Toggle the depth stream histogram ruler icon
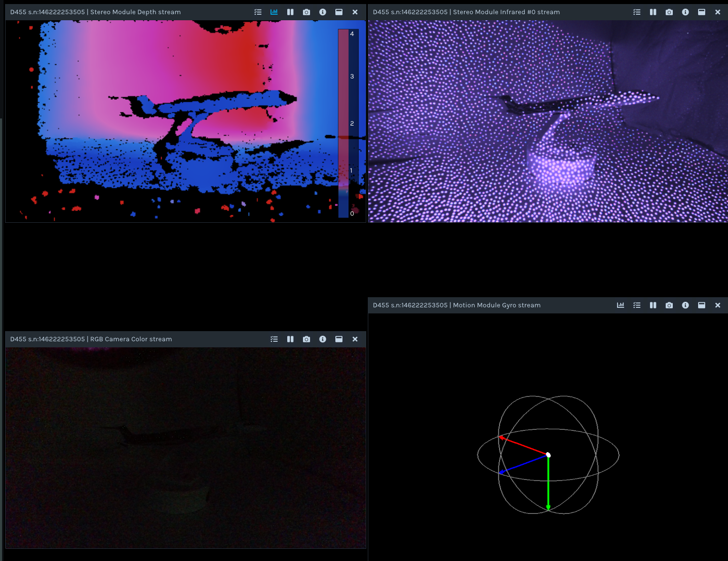728x561 pixels. click(x=274, y=12)
